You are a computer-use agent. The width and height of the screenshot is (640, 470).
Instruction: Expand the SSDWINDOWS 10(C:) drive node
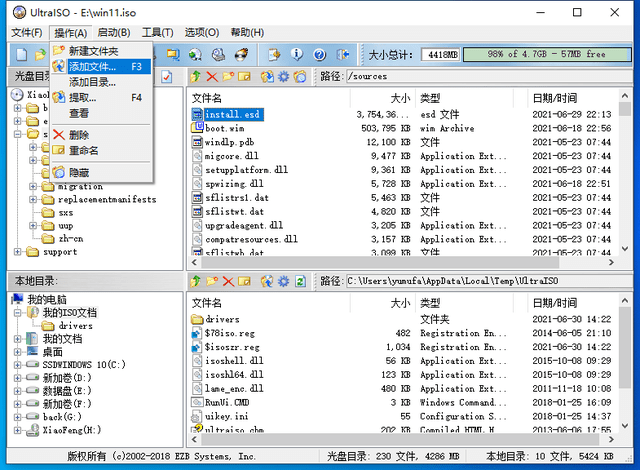pos(17,365)
